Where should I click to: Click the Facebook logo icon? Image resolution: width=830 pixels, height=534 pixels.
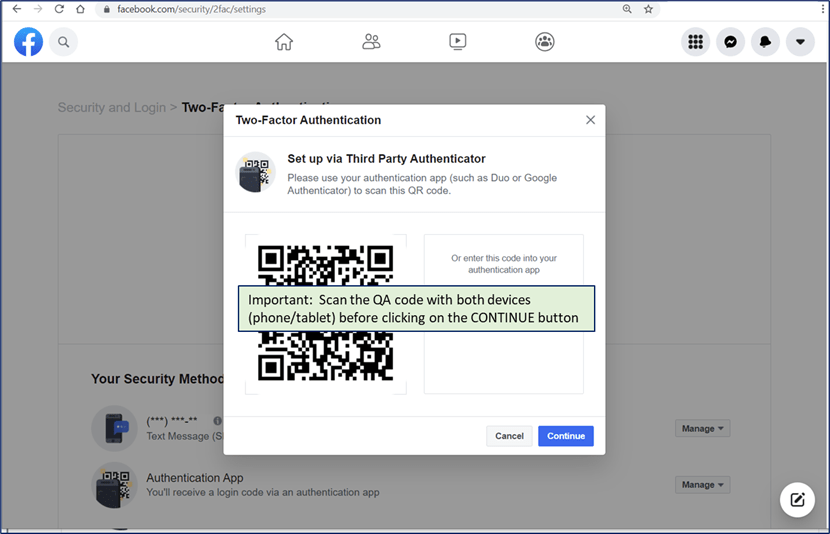click(x=28, y=42)
